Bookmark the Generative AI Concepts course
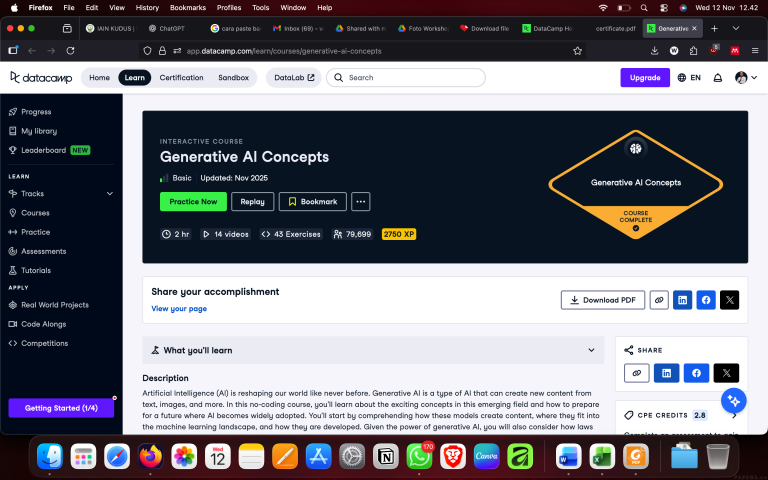The height and width of the screenshot is (480, 768). (x=312, y=201)
